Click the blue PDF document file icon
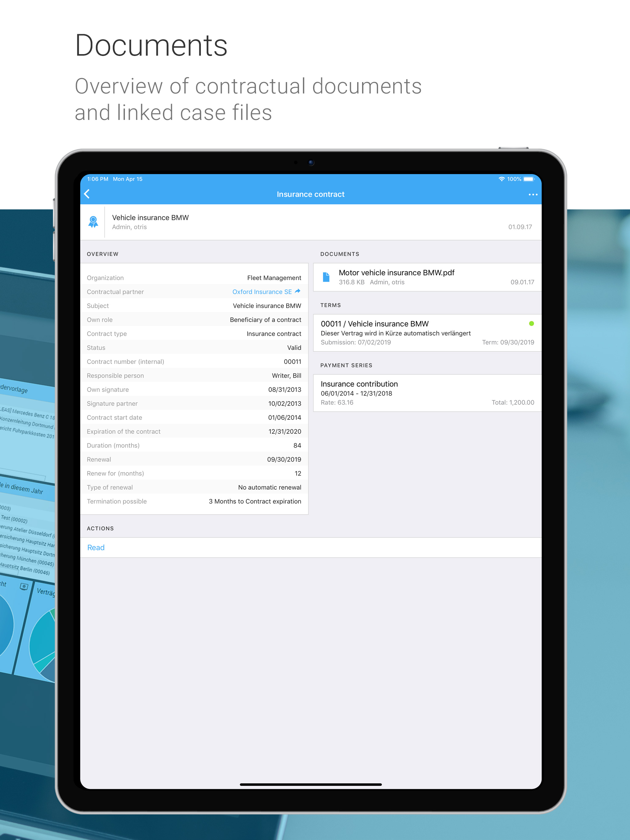The width and height of the screenshot is (630, 840). tap(326, 277)
